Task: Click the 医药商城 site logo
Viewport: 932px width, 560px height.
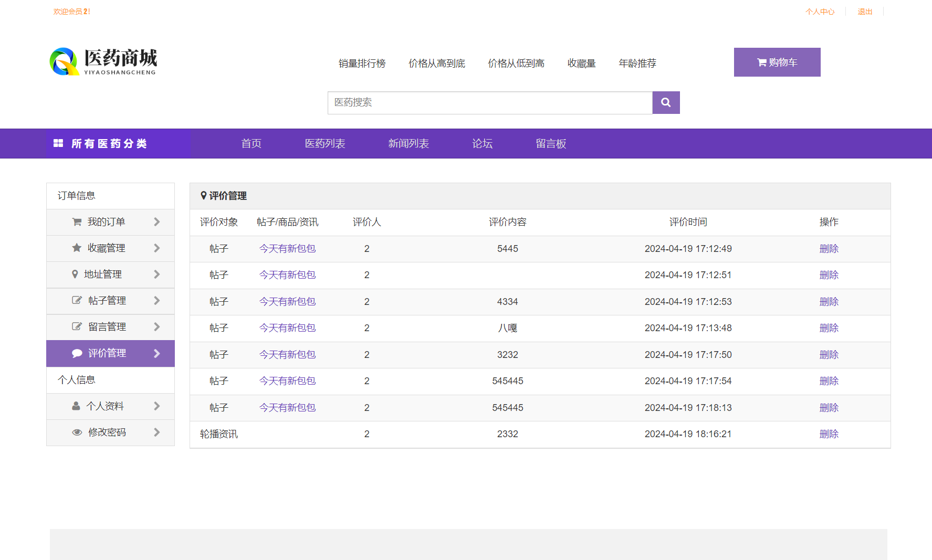Action: [103, 60]
